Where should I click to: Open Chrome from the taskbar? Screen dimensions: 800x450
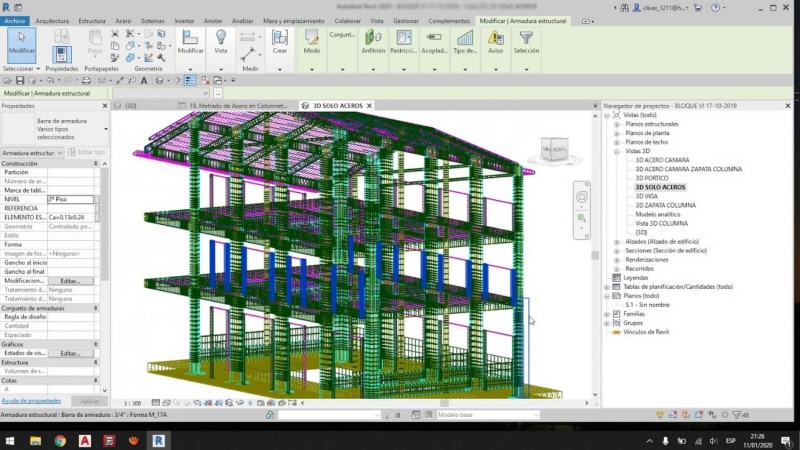point(60,440)
